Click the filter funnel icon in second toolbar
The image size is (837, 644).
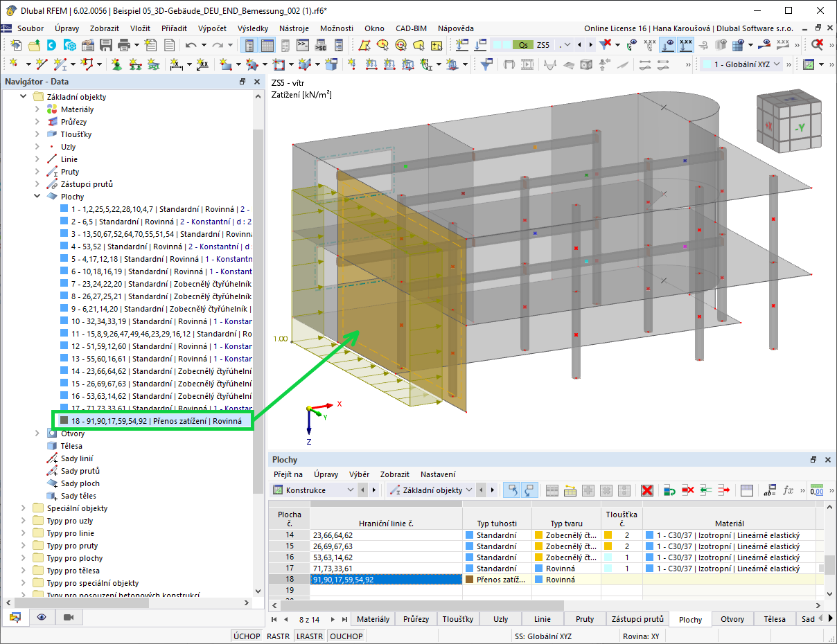(487, 64)
